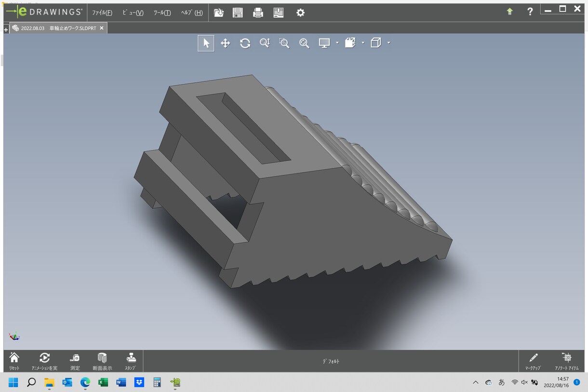
Task: Open the ビュー(V) menu
Action: 133,13
